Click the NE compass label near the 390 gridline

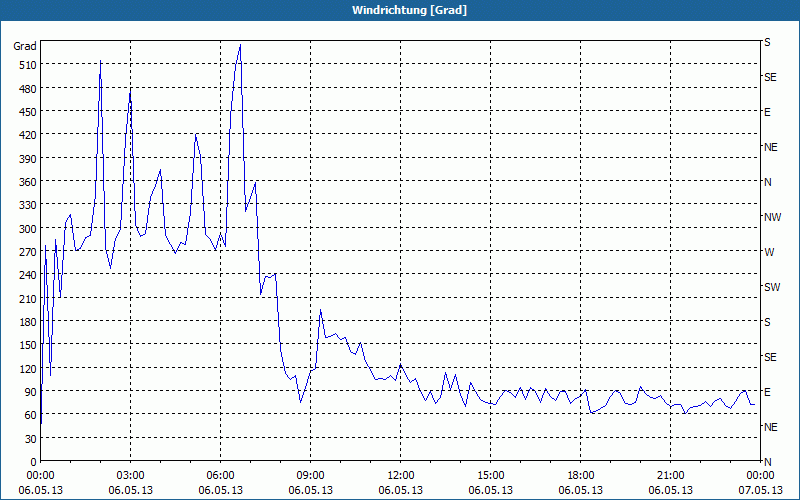tap(770, 147)
